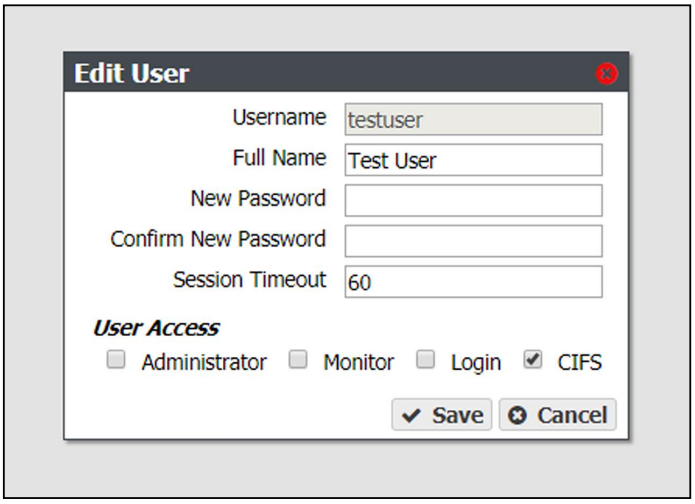Screen dimensions: 695x504
Task: Check the Login access checkbox
Action: [x=426, y=359]
